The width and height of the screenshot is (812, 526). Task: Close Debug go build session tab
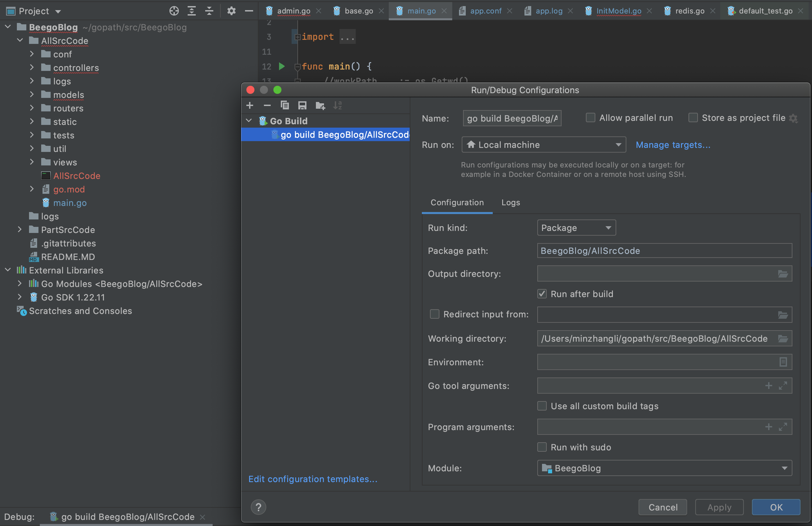(x=202, y=517)
